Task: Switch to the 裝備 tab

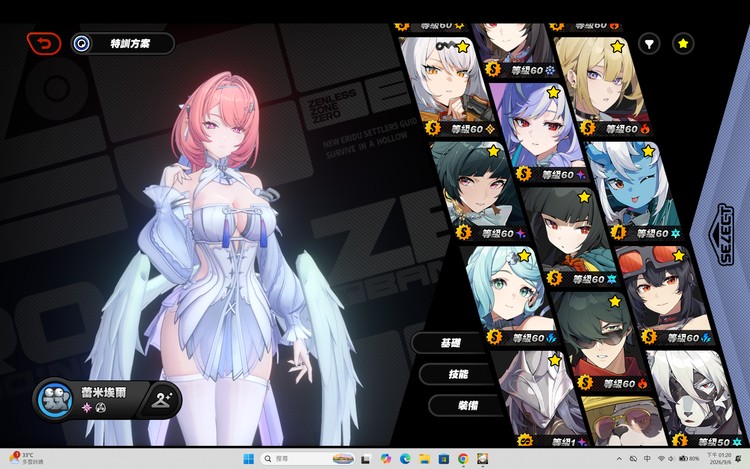Action: [x=467, y=405]
